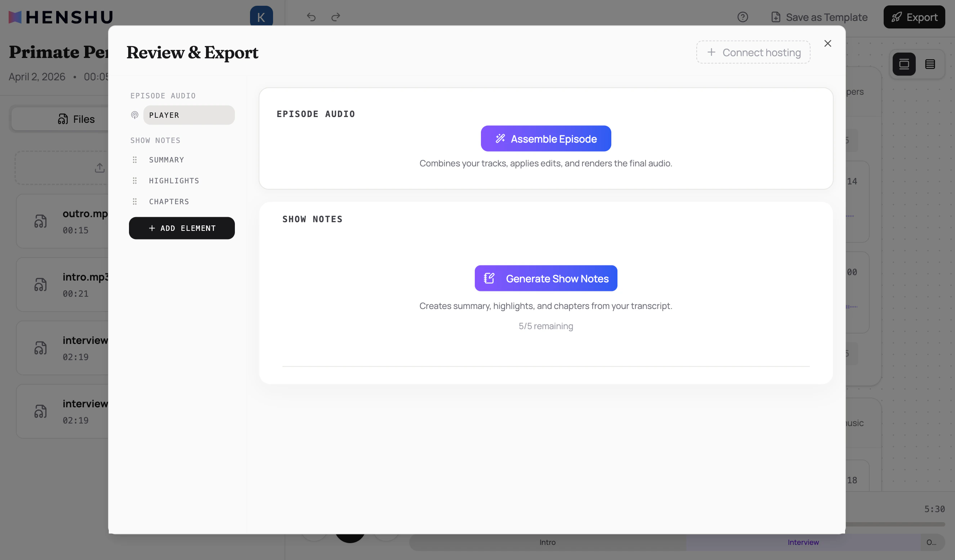Switch to the list view
955x560 pixels.
pos(931,64)
